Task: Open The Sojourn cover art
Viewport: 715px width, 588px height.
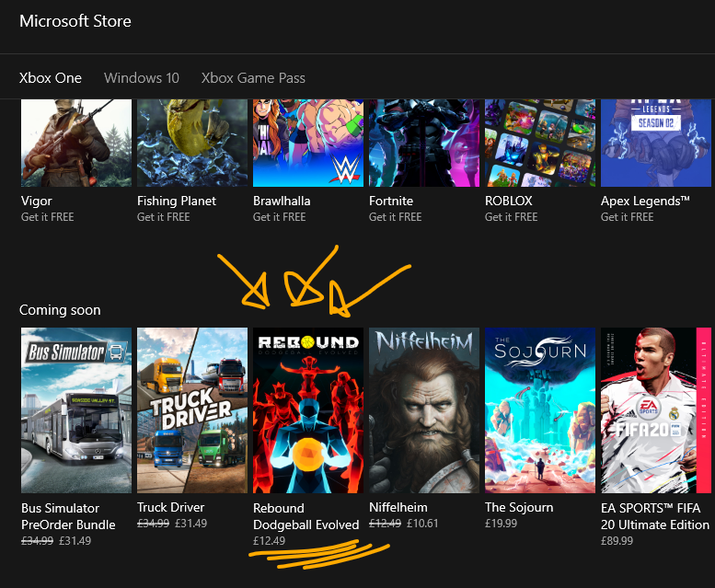Action: [x=540, y=410]
